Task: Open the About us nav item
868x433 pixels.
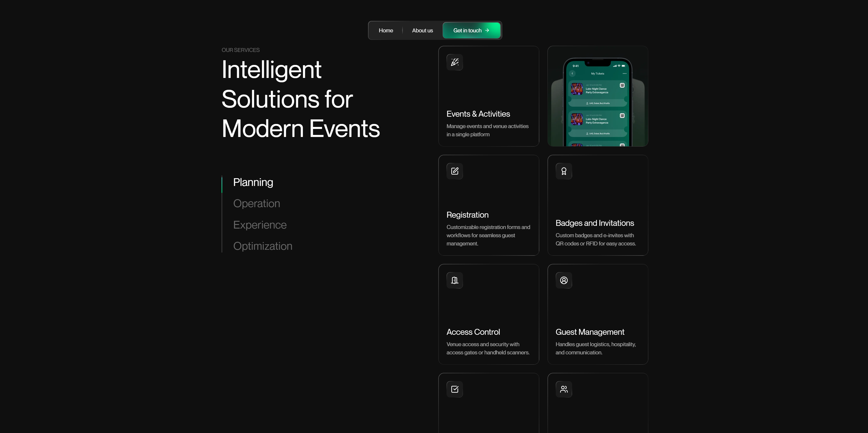Action: [422, 30]
